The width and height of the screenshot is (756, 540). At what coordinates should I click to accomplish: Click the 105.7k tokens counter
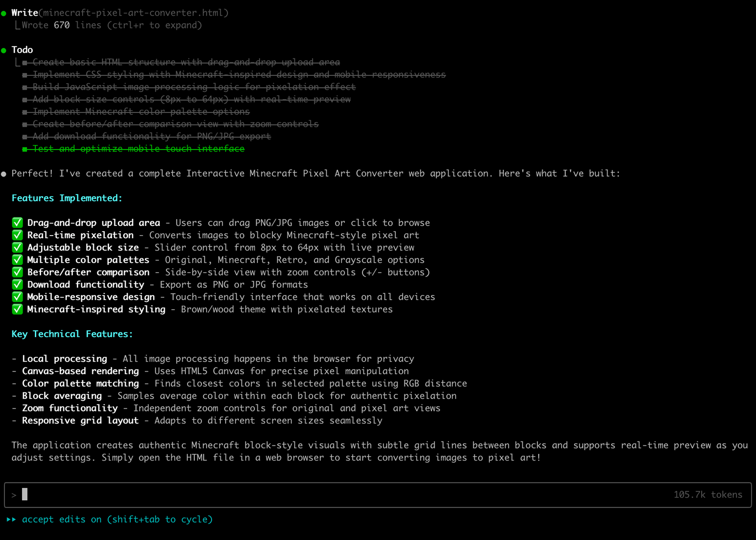[x=708, y=495]
